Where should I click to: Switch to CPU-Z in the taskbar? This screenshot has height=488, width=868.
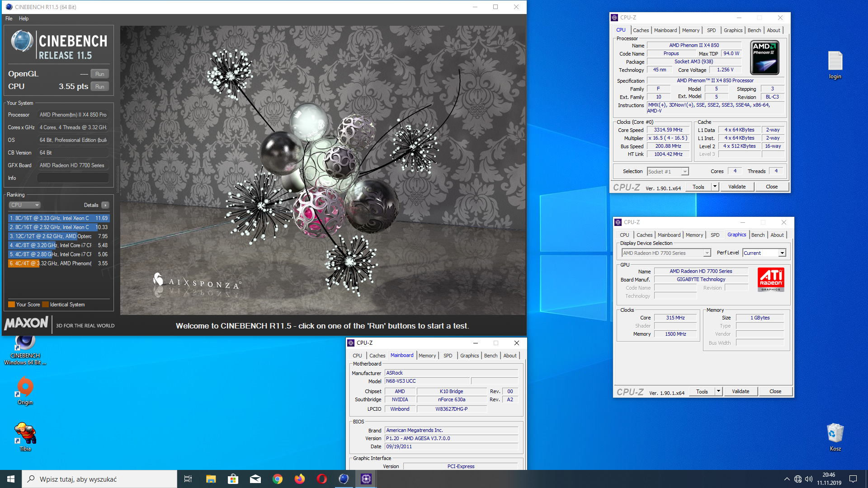click(366, 479)
